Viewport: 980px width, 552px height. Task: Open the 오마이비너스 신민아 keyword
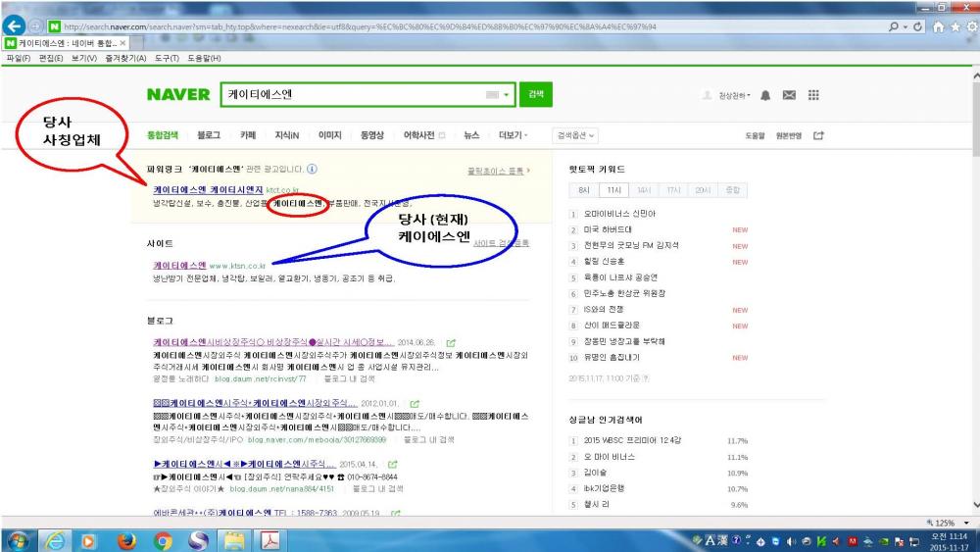tap(619, 214)
